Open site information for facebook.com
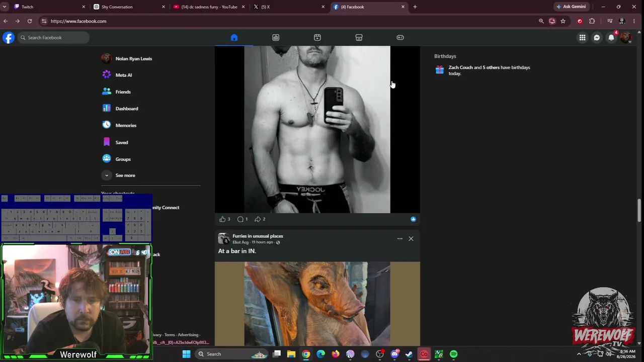Viewport: 644px width, 362px height. pyautogui.click(x=44, y=21)
